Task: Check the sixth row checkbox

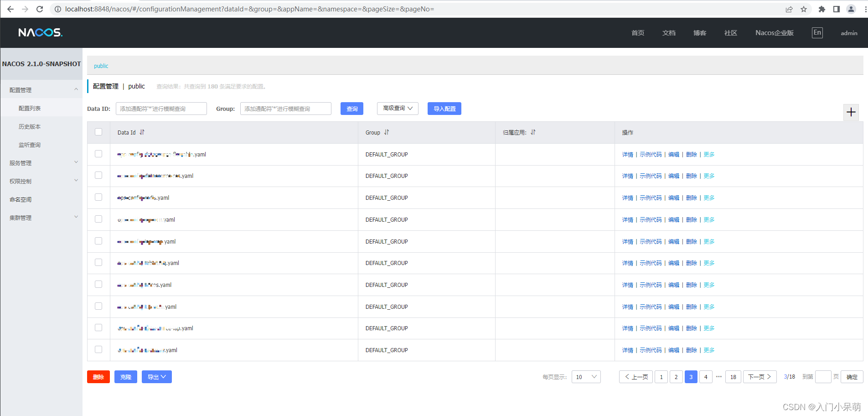Action: (x=98, y=262)
